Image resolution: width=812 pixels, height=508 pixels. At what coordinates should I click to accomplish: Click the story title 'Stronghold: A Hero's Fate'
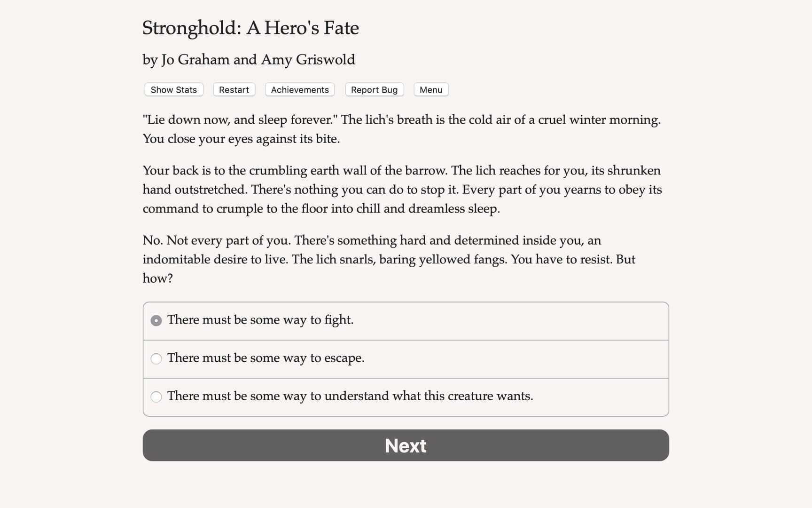[x=250, y=28]
